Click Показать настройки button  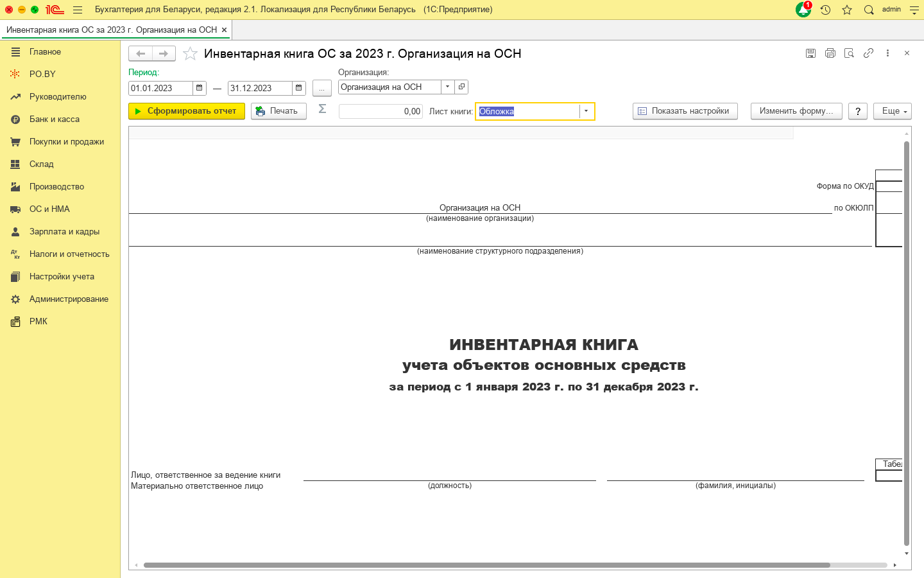685,111
